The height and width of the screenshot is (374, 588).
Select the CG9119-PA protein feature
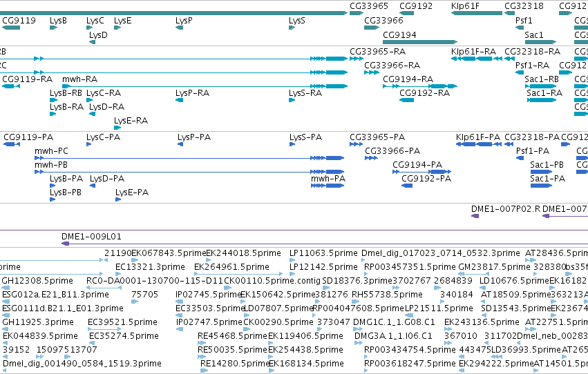(12, 144)
